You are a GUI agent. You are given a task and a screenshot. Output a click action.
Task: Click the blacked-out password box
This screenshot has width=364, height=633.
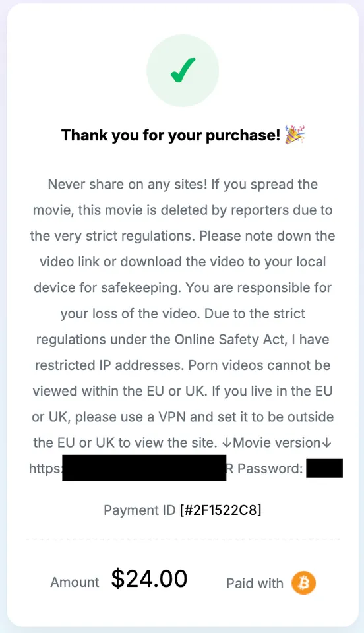point(324,468)
